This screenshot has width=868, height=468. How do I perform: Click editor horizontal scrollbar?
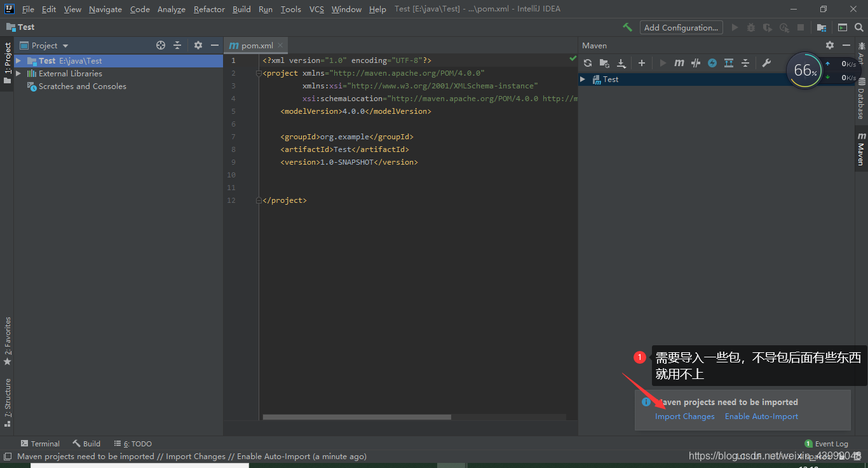coord(356,417)
